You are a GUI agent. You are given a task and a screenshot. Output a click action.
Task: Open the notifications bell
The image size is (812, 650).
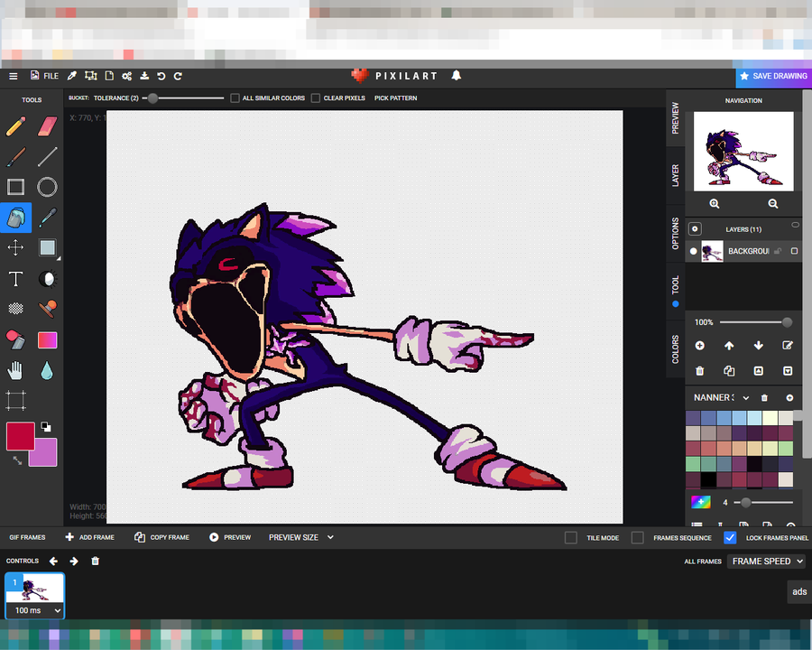[456, 76]
